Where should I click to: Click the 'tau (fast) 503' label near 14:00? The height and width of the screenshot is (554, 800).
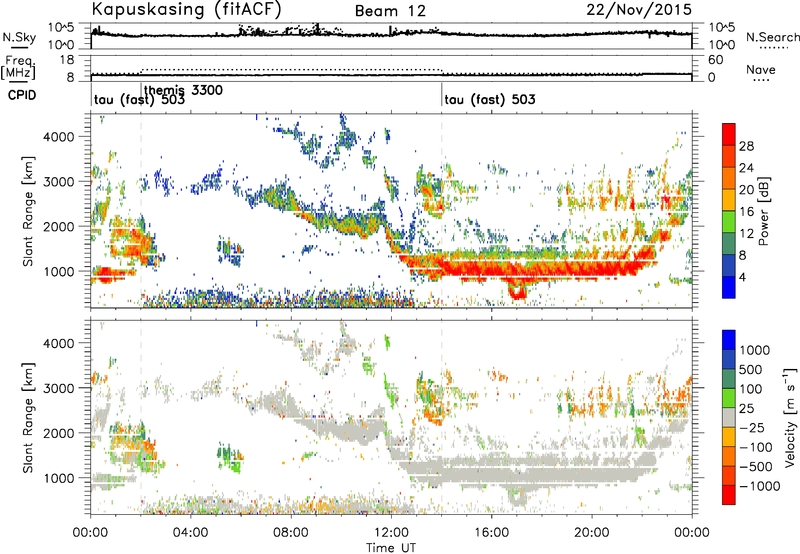pos(490,99)
